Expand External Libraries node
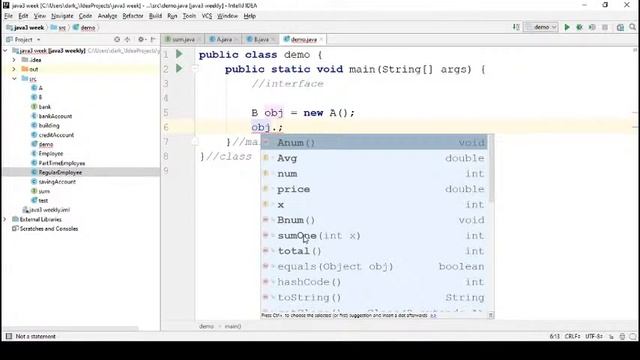The width and height of the screenshot is (640, 360). pos(5,219)
